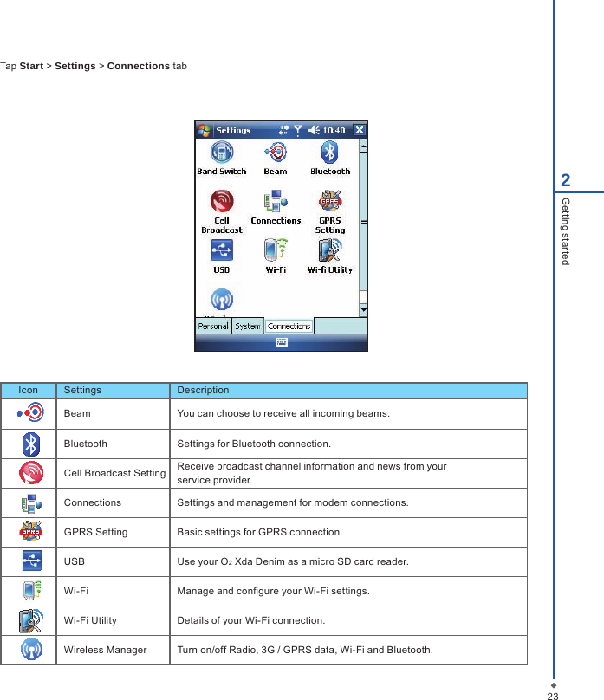Click 'Basic settings for GPRS connection.' text
This screenshot has width=604, height=700.
coord(260,532)
